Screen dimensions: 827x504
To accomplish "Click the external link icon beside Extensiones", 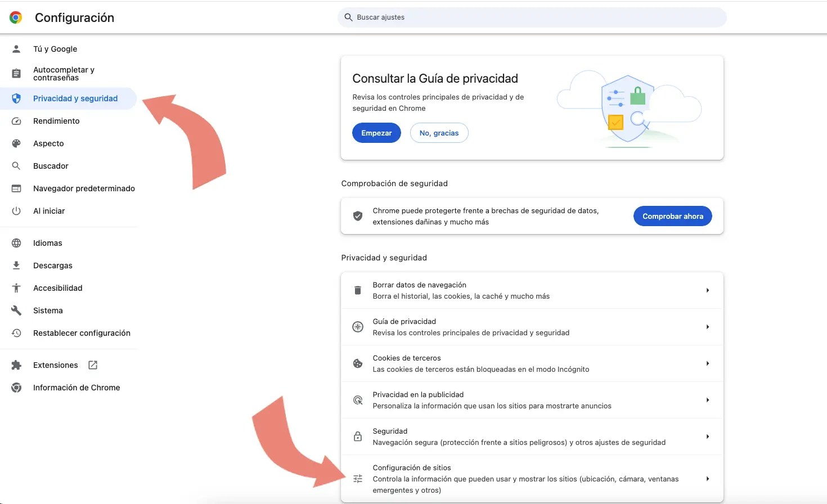I will [93, 365].
